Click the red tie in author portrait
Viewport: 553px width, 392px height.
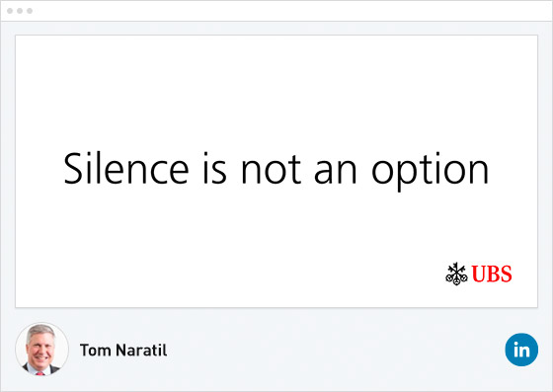(x=40, y=373)
